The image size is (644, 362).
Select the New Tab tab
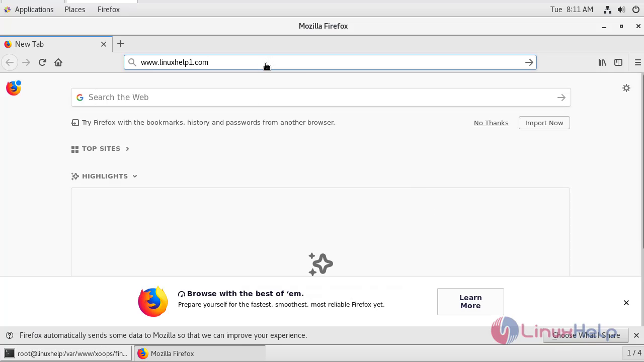55,44
